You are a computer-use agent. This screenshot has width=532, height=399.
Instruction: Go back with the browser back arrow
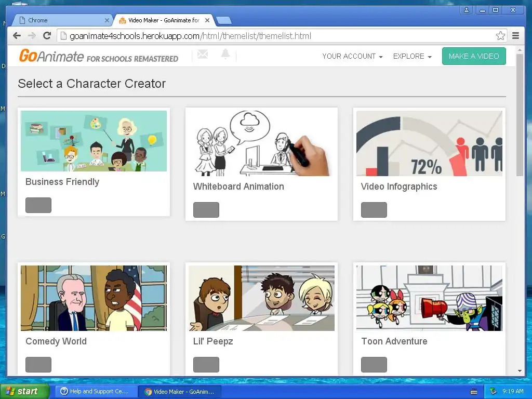(x=17, y=36)
